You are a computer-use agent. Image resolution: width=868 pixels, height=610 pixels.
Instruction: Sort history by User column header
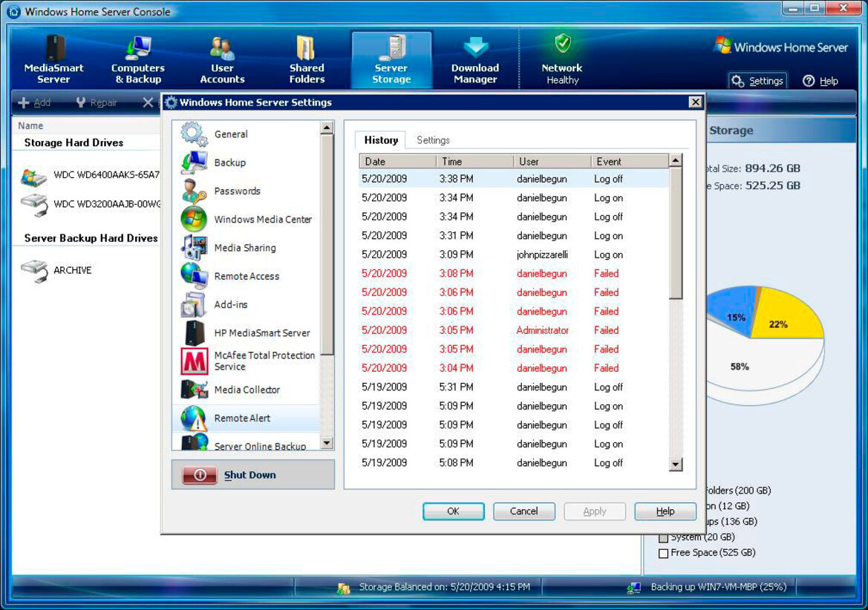click(552, 162)
